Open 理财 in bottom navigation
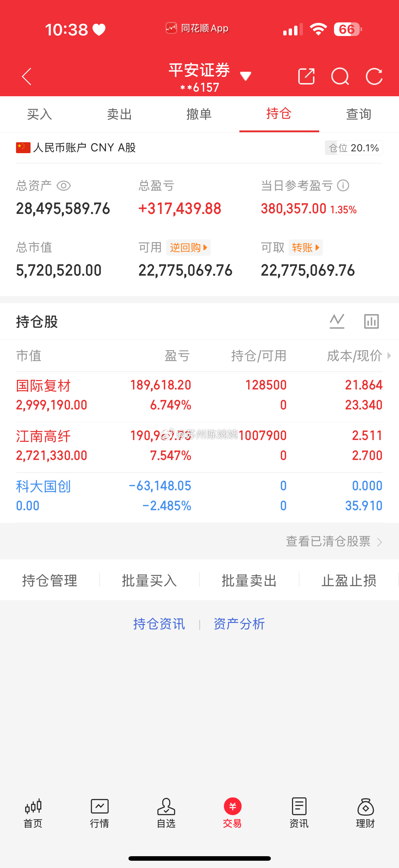This screenshot has width=399, height=868. pos(366,813)
